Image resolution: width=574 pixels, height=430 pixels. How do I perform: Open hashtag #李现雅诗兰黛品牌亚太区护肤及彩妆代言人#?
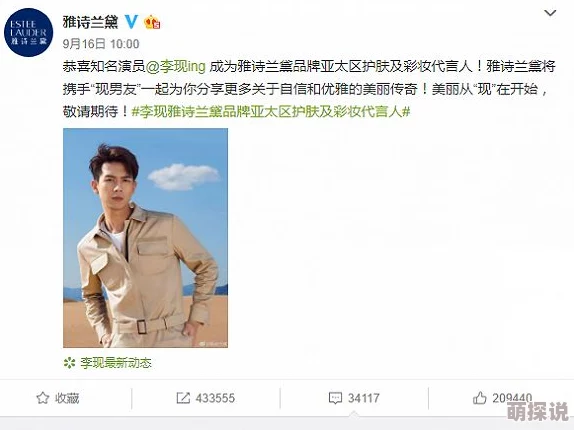271,111
